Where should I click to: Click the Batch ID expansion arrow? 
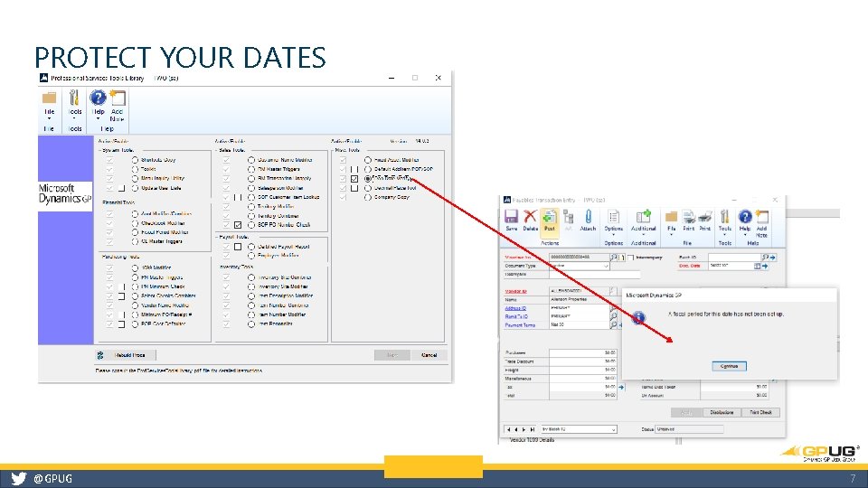point(772,258)
